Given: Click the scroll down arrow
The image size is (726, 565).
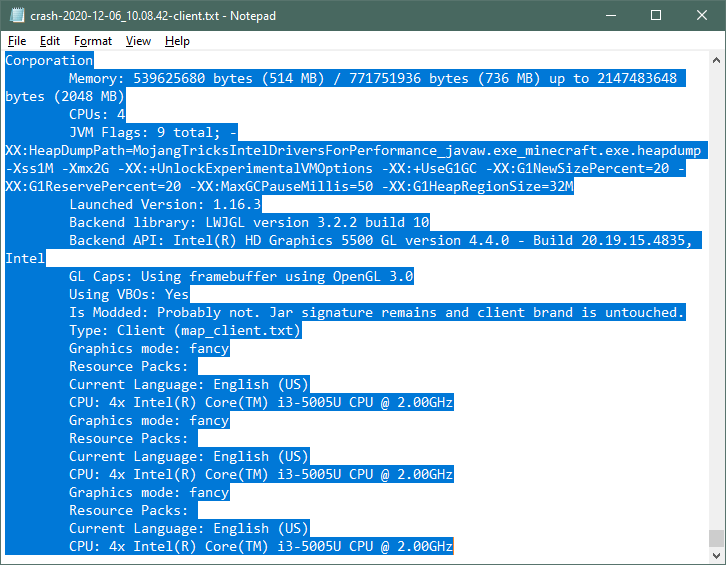Looking at the screenshot, I should click(x=716, y=555).
